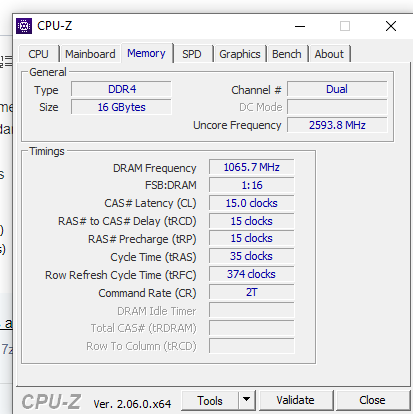Click the 2593.8 MHz uncore frequency value
Viewport: 413px width, 414px height.
[337, 125]
